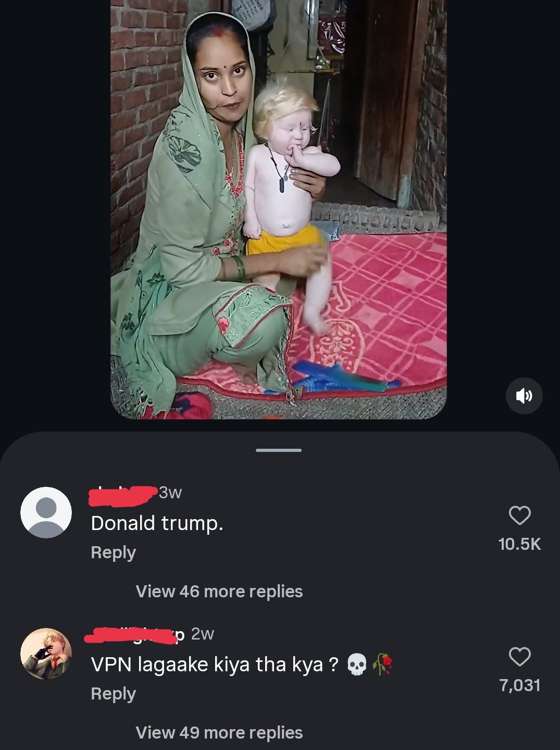560x750 pixels.
Task: Tap the heart beside the VPN lagaake comment
Action: click(519, 657)
